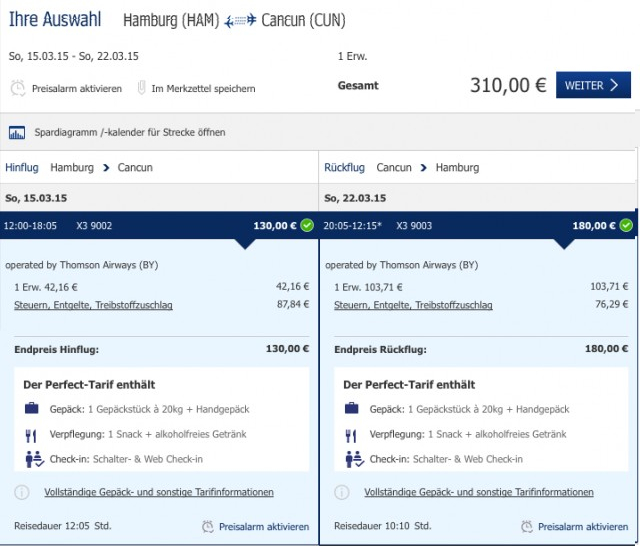Toggle green checkmark on 180,00 € return flight
641x546 pixels.
pyautogui.click(x=626, y=225)
